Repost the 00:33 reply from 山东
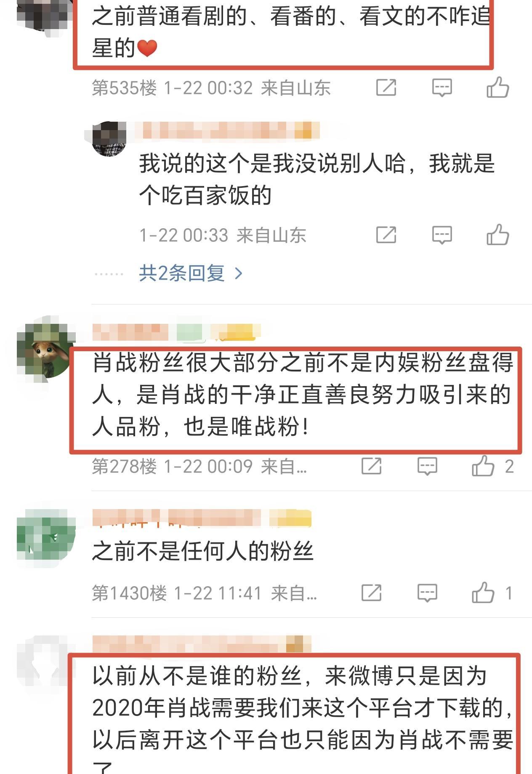This screenshot has width=532, height=774. [x=386, y=235]
